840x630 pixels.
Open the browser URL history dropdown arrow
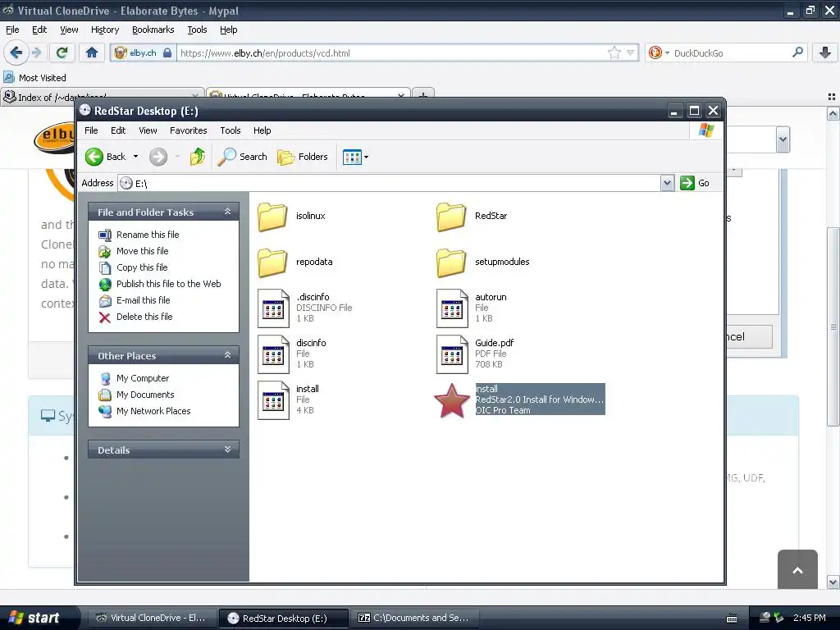(631, 52)
